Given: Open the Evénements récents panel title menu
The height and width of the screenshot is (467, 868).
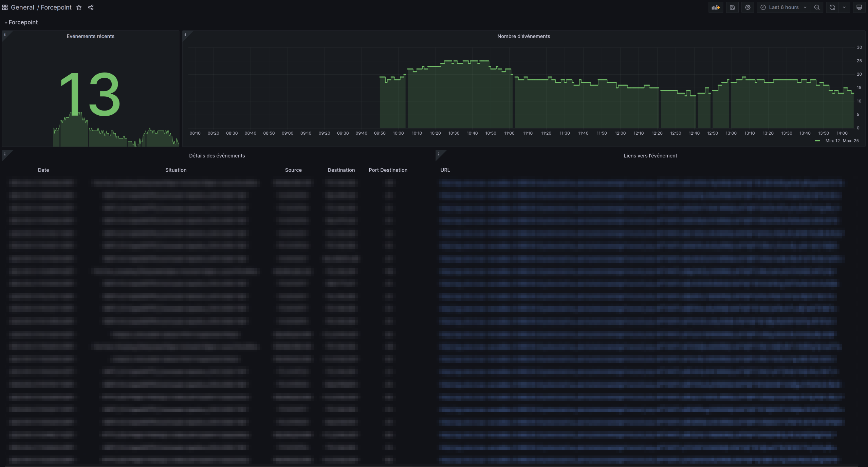Looking at the screenshot, I should tap(90, 36).
